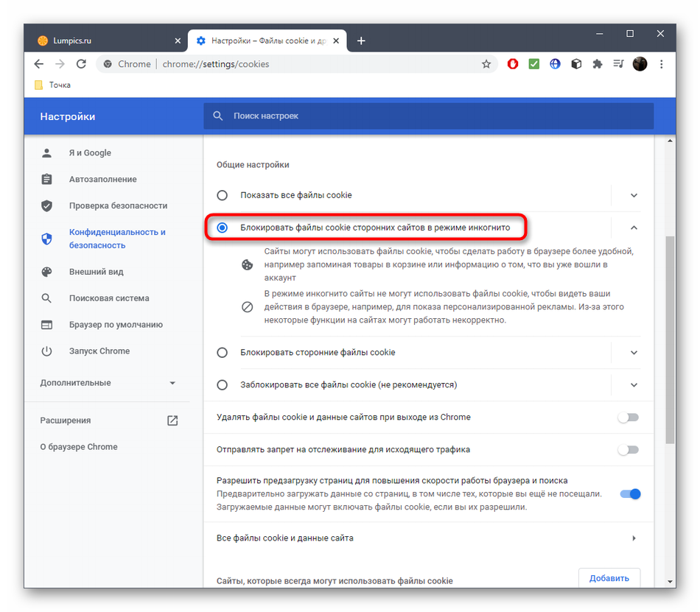The height and width of the screenshot is (612, 700).
Task: Go back with the browser back arrow
Action: click(39, 64)
